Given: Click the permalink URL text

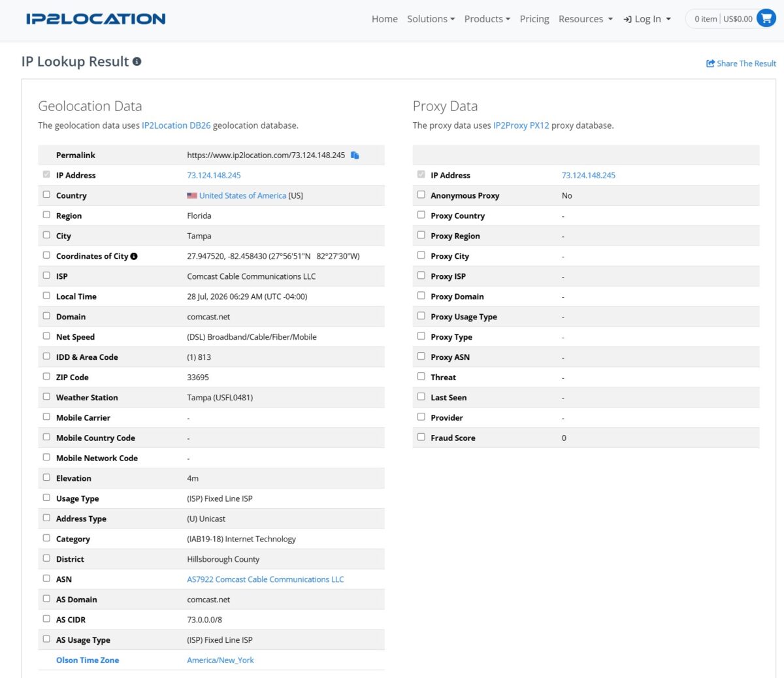Looking at the screenshot, I should point(266,155).
